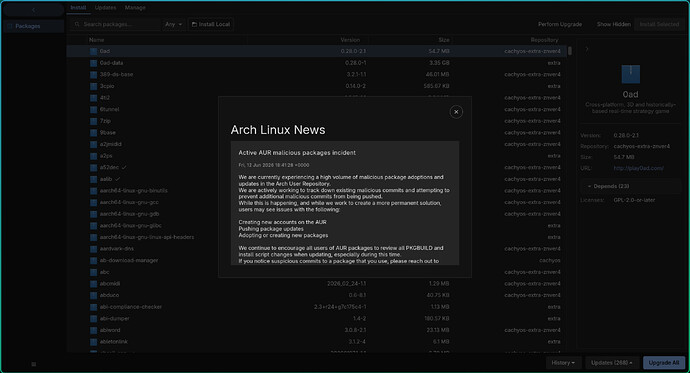Screen dimensions: 690x373
Task: Click the Upgrade All button
Action: pyautogui.click(x=664, y=363)
